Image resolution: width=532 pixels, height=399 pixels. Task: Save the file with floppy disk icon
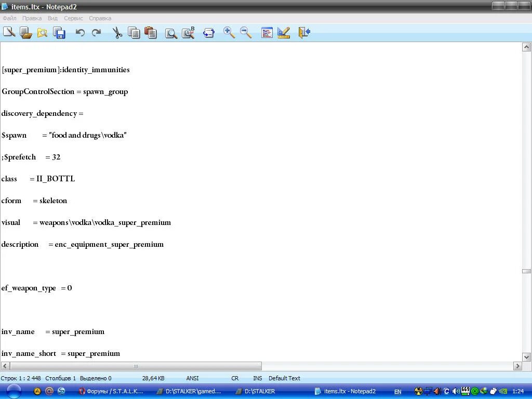(x=59, y=33)
